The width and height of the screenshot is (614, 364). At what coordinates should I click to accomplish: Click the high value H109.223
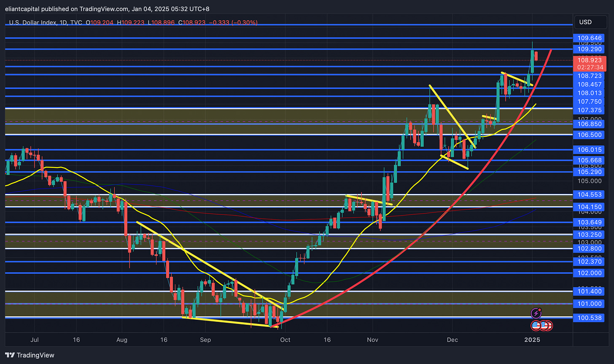pyautogui.click(x=131, y=22)
